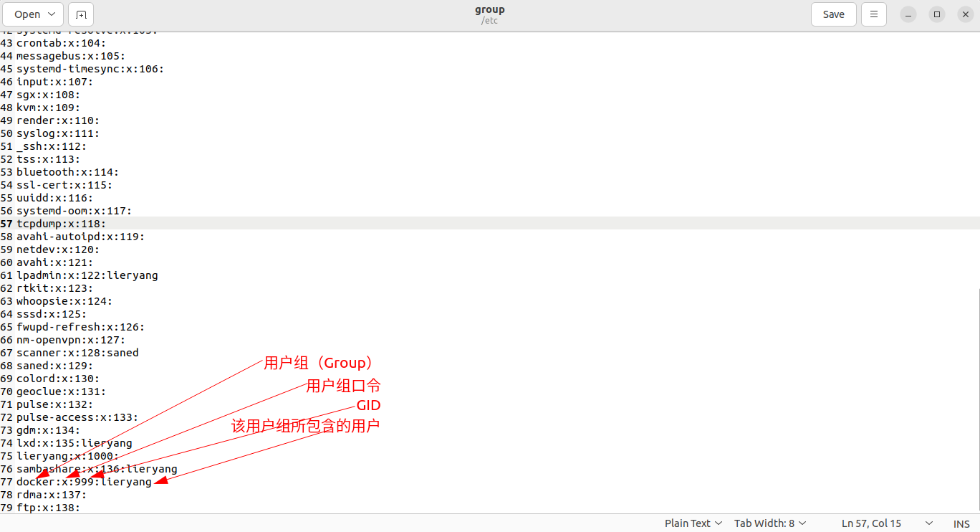Screen dimensions: 980x532
Task: Click the tss:x:113: line
Action: (48, 159)
